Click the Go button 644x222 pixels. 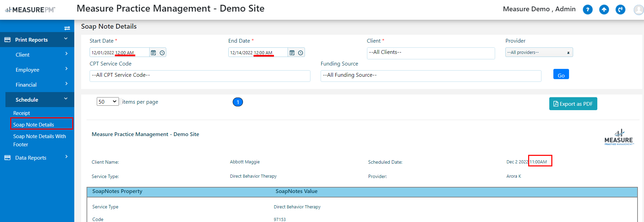click(x=561, y=74)
